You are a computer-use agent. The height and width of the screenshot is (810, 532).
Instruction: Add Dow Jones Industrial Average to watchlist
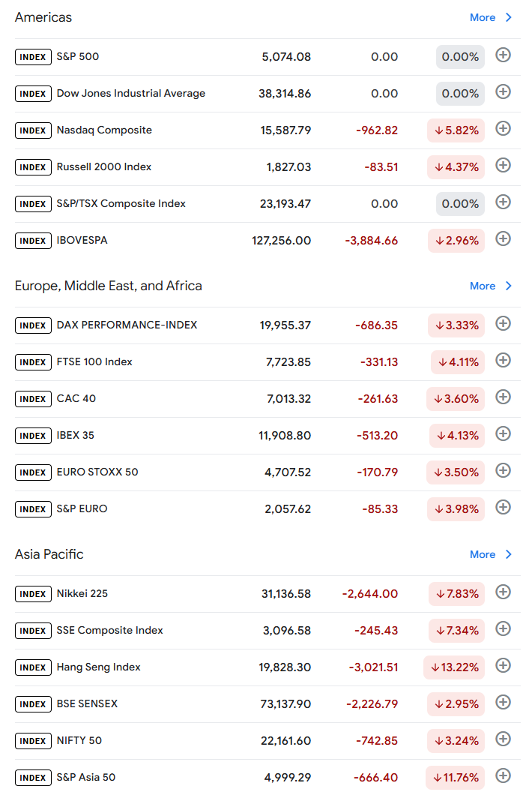pos(503,91)
